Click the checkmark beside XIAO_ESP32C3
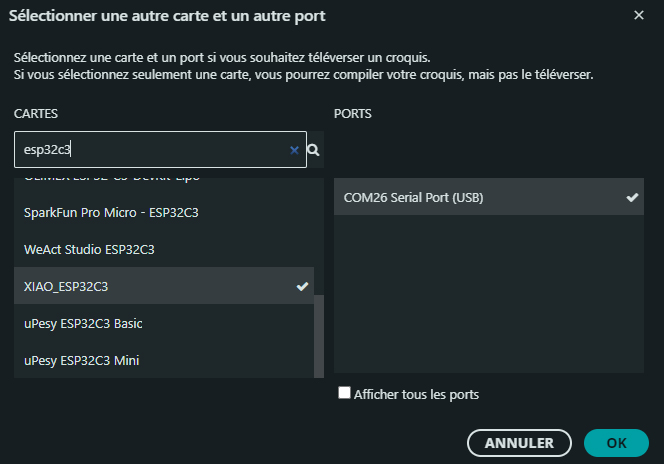 coord(303,287)
